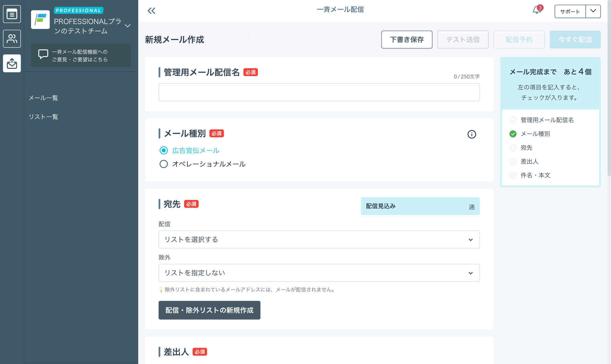Click the team logo thumbnail
Image resolution: width=611 pixels, height=364 pixels.
(x=40, y=20)
